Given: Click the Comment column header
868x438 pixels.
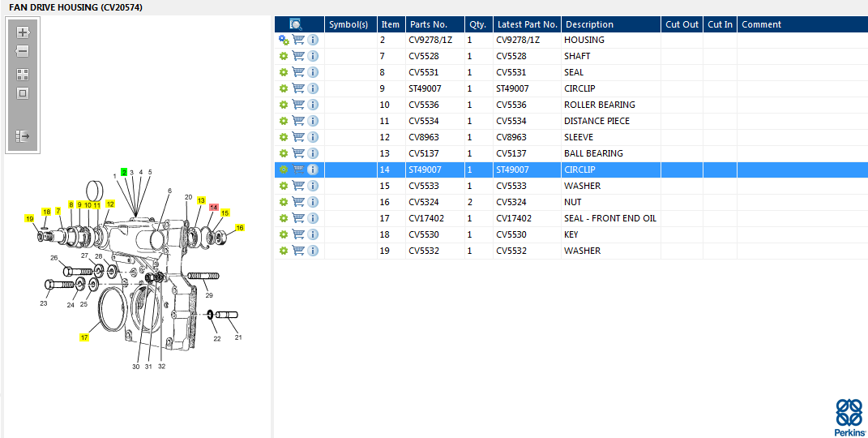Looking at the screenshot, I should point(802,24).
